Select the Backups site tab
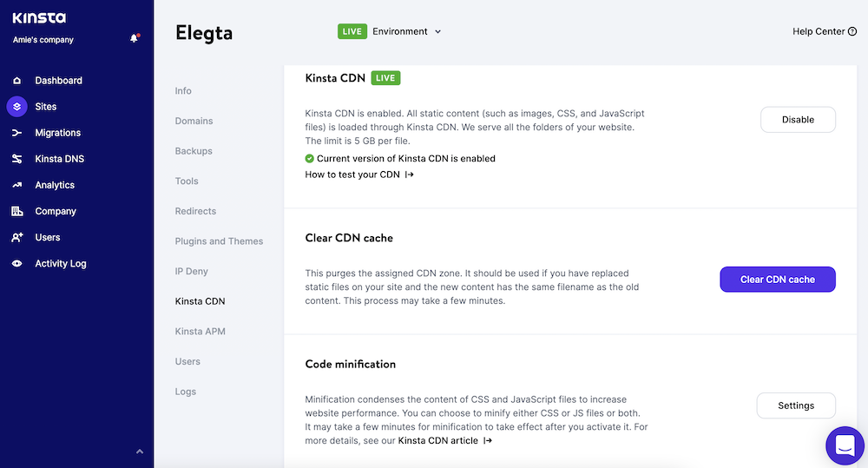 194,151
